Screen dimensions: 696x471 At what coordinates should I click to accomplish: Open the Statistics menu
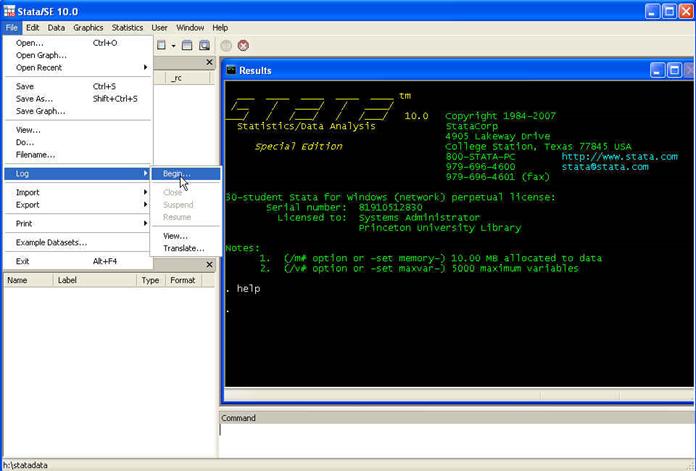pyautogui.click(x=127, y=27)
